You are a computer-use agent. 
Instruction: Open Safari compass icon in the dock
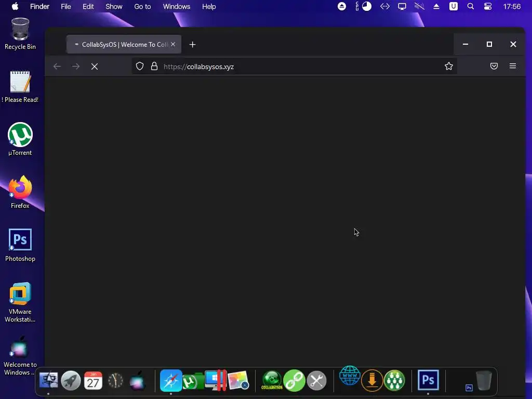(x=170, y=380)
